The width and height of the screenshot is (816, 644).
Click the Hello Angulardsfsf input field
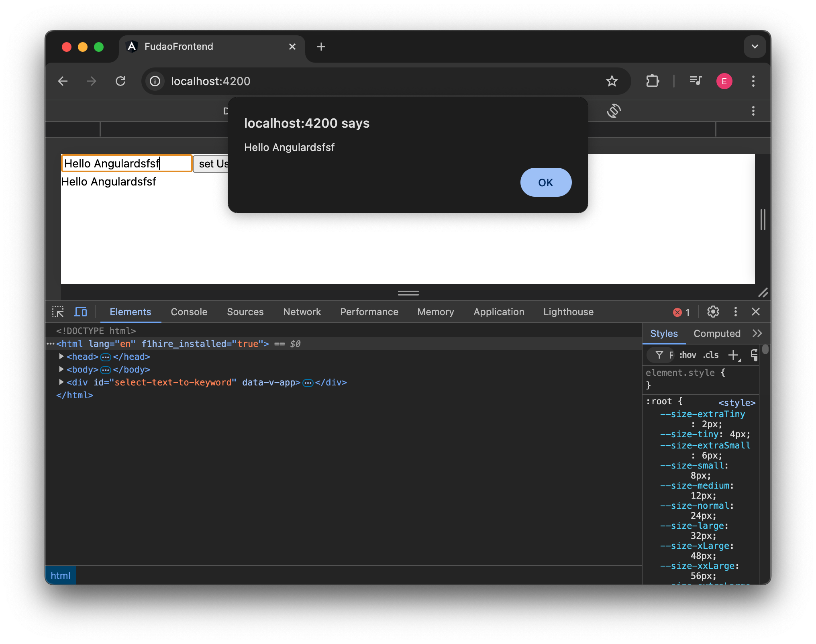126,163
